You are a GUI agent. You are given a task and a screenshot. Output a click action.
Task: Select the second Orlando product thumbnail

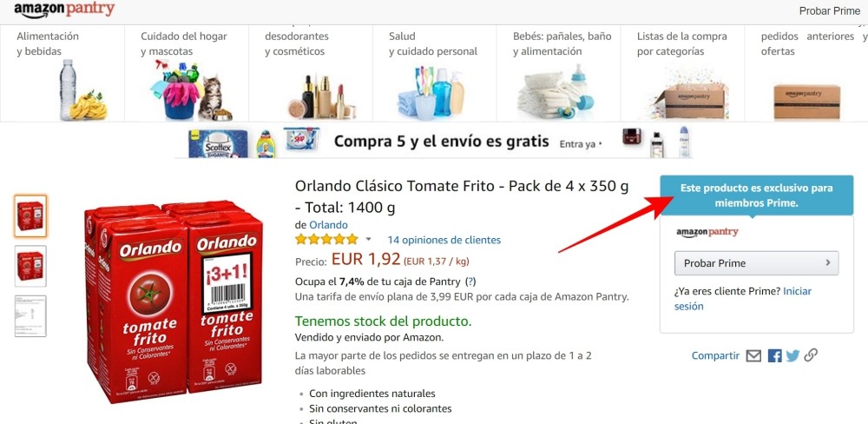click(x=30, y=266)
